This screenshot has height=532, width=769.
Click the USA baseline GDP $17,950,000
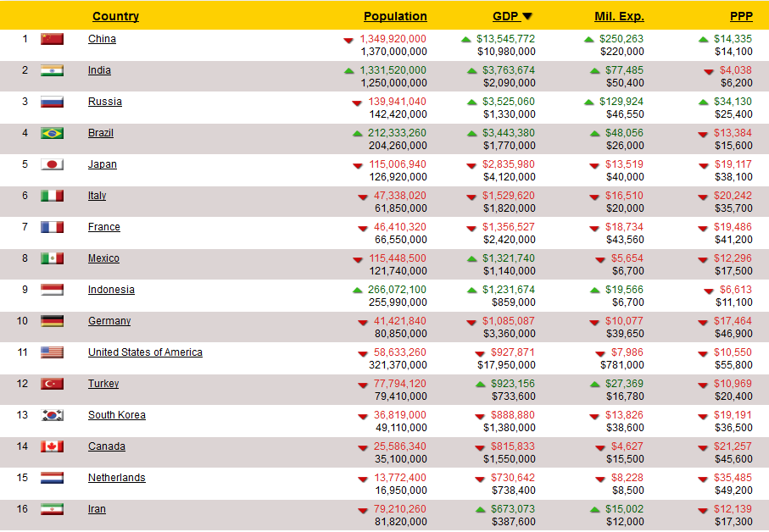507,365
